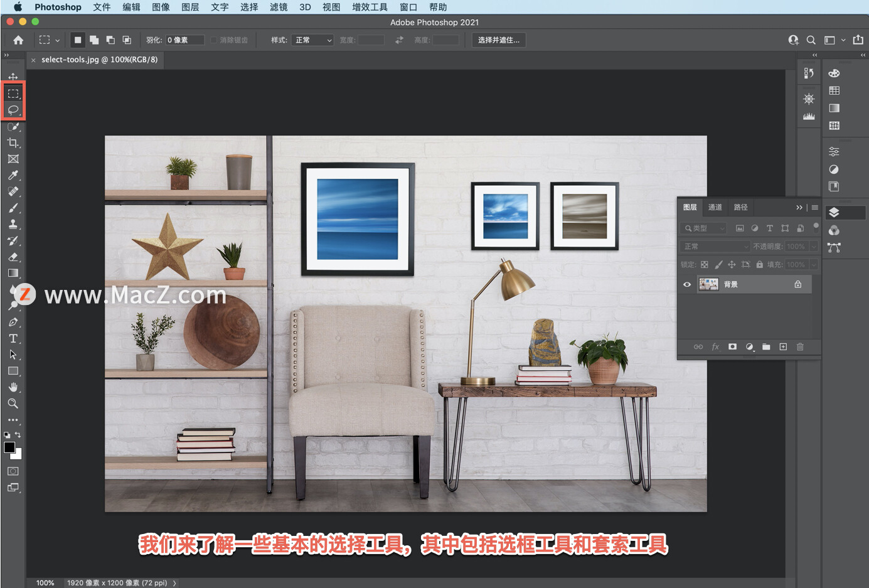Open the 不透明度 opacity dropdown arrow
869x588 pixels.
click(814, 247)
